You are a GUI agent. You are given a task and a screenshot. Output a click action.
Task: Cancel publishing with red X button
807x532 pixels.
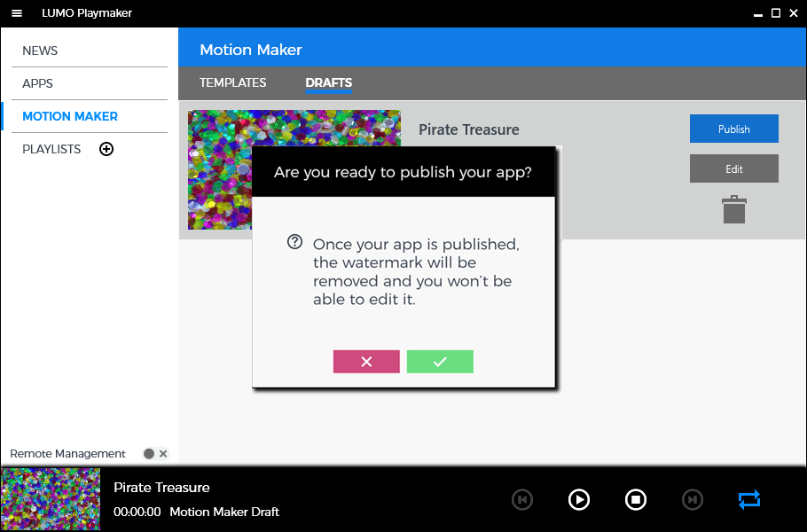click(x=366, y=362)
